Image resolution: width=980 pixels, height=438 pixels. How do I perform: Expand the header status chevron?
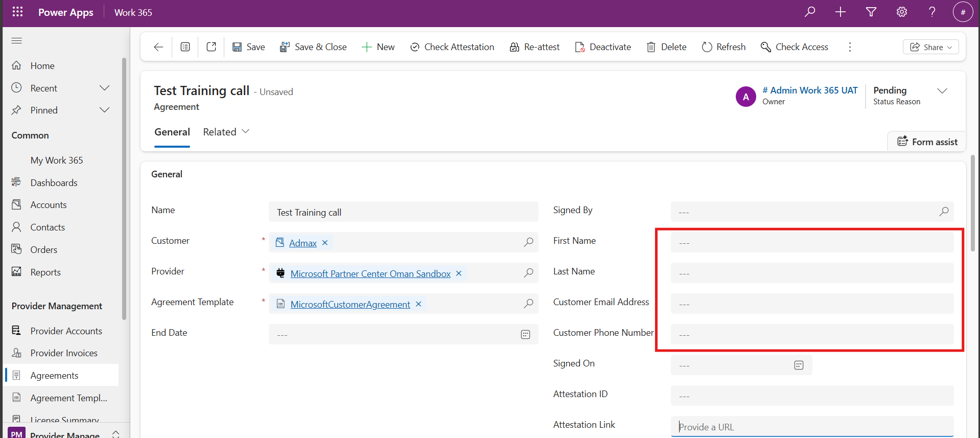pos(942,91)
